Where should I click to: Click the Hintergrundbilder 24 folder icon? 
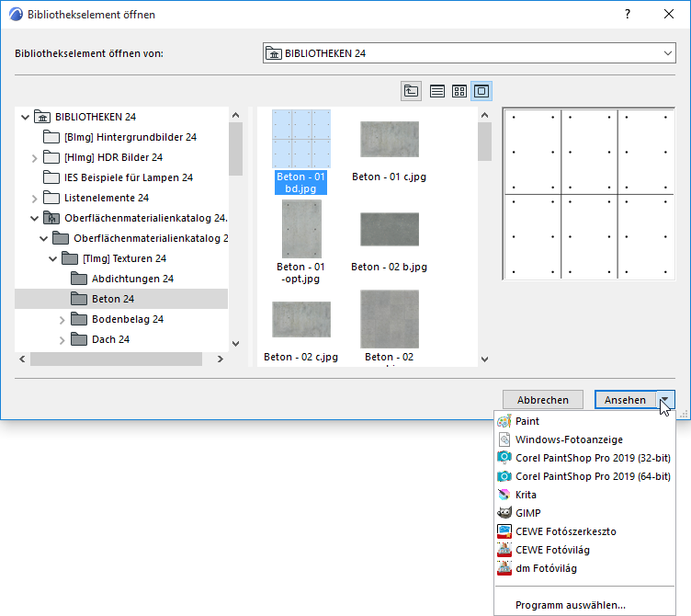click(x=51, y=137)
